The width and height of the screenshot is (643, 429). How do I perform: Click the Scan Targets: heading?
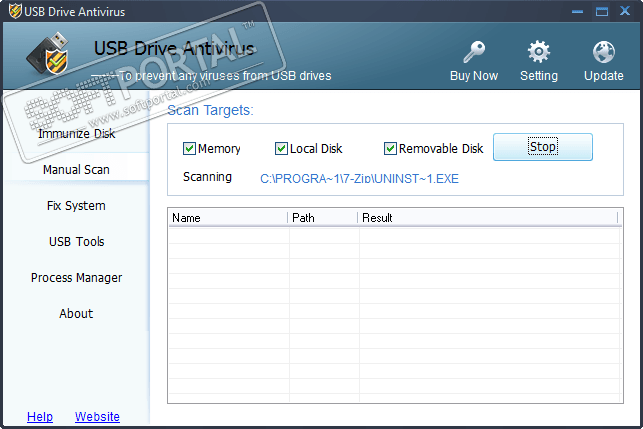pos(210,110)
